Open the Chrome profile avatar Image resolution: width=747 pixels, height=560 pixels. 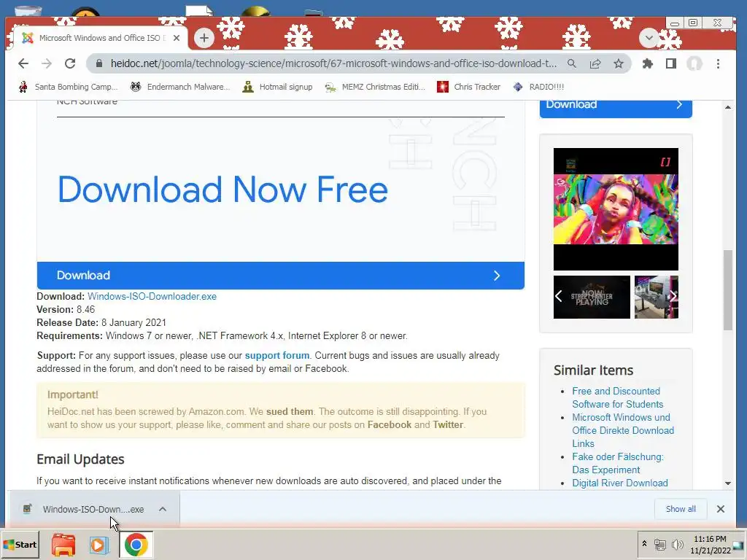click(694, 63)
